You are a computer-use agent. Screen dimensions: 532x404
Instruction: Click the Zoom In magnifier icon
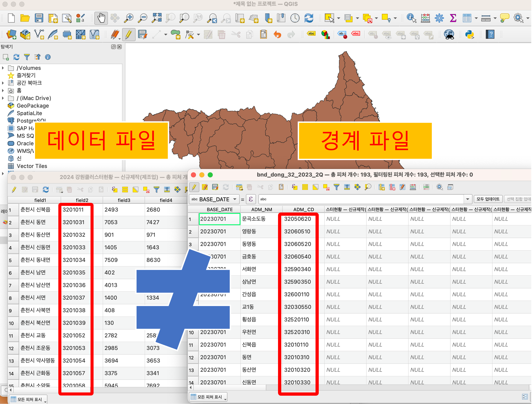[x=129, y=18]
